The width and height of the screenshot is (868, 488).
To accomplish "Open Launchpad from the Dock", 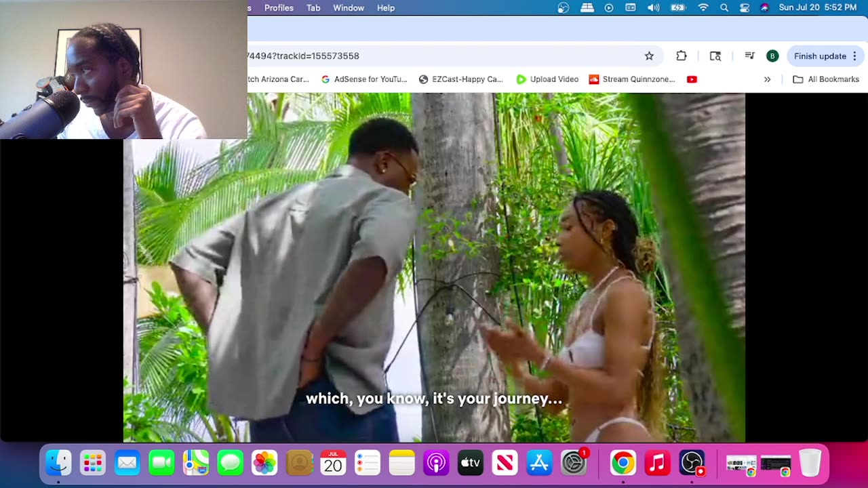I will pyautogui.click(x=92, y=464).
